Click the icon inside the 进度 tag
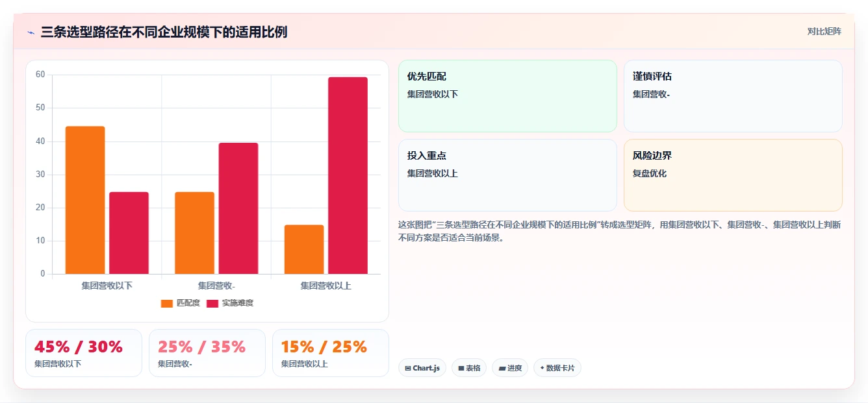The image size is (868, 403). click(502, 368)
